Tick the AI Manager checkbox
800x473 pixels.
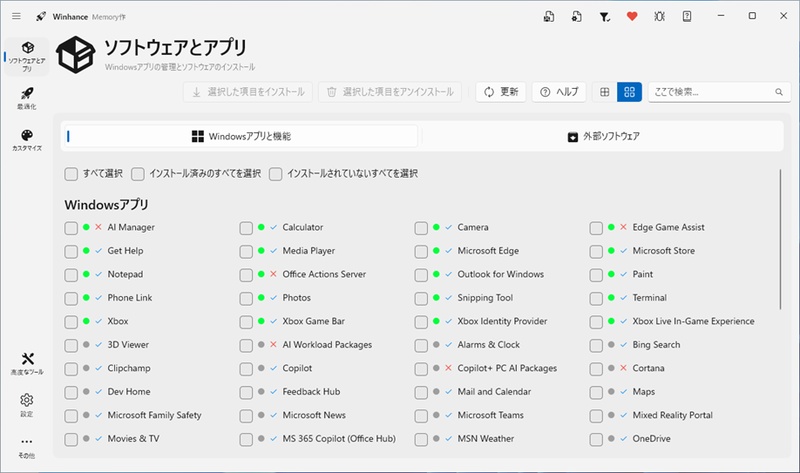[71, 228]
